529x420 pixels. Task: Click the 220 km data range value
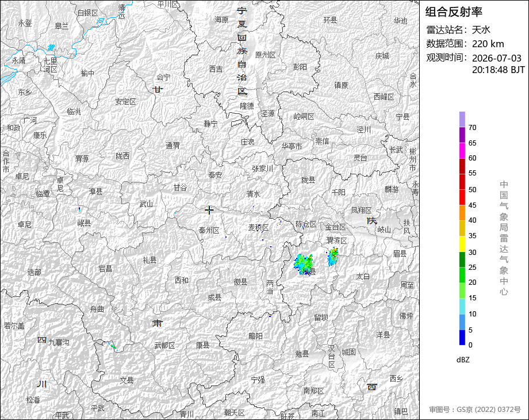point(488,44)
